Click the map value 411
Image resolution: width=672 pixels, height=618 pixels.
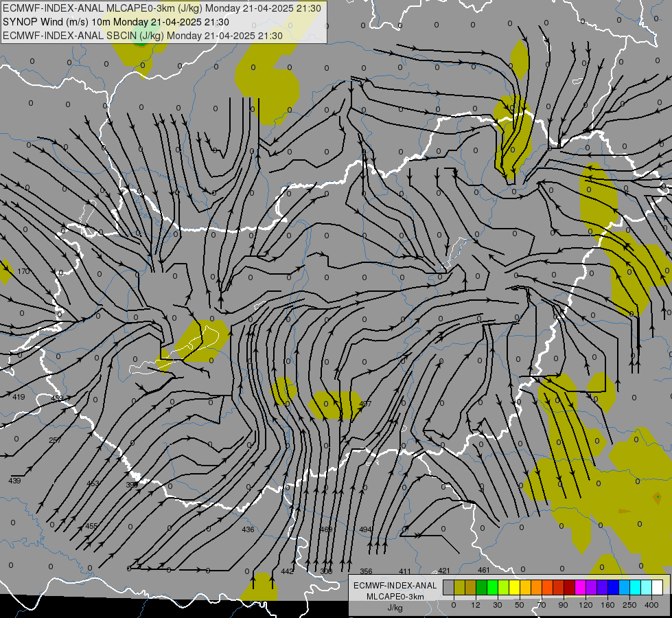coord(404,572)
